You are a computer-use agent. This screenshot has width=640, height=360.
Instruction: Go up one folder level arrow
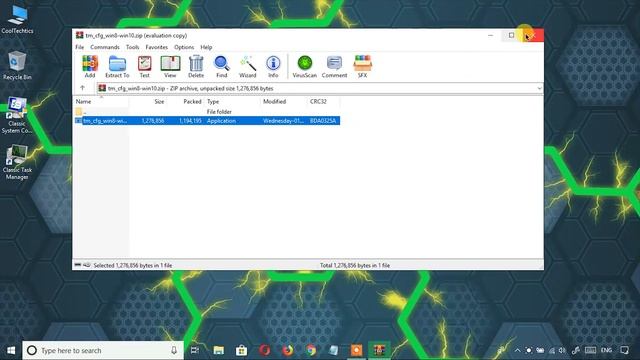coord(82,88)
